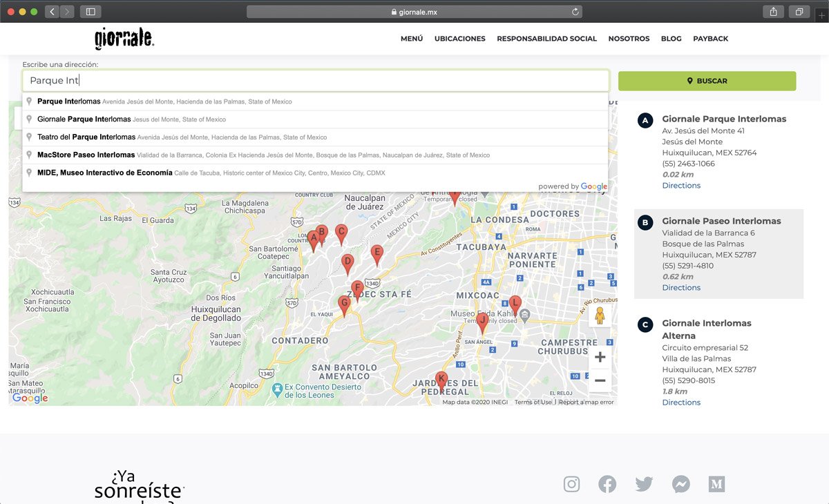
Task: Show all tabs overview button
Action: [x=799, y=12]
